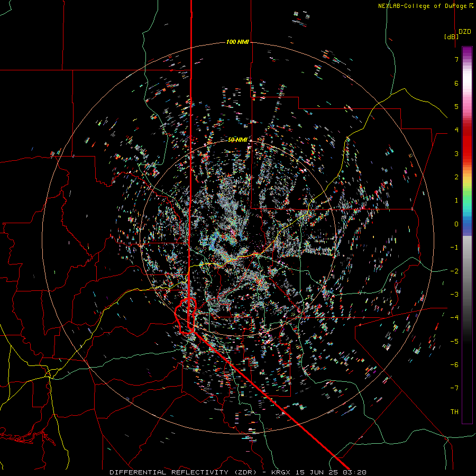The height and width of the screenshot is (476, 476).
Task: Click the -2 value on the color scale
Action: [454, 271]
